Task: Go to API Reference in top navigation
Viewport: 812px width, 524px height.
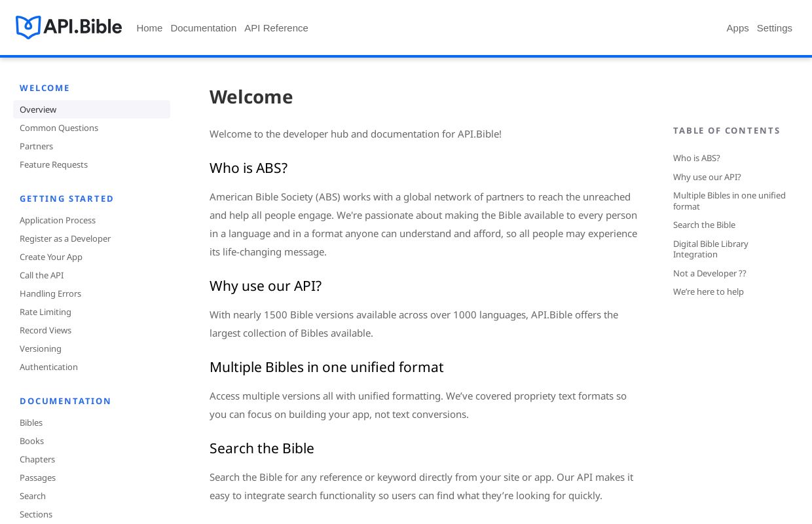Action: pos(276,28)
